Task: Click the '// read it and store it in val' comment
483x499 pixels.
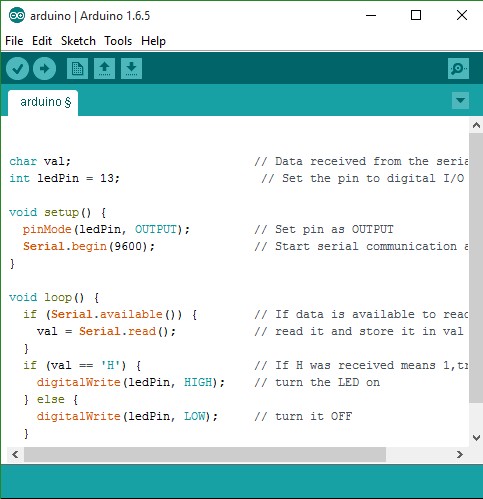Action: pos(359,331)
